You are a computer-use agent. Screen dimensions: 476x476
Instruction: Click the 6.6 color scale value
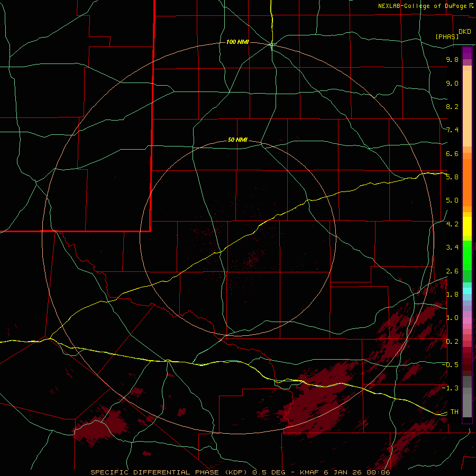click(x=452, y=153)
